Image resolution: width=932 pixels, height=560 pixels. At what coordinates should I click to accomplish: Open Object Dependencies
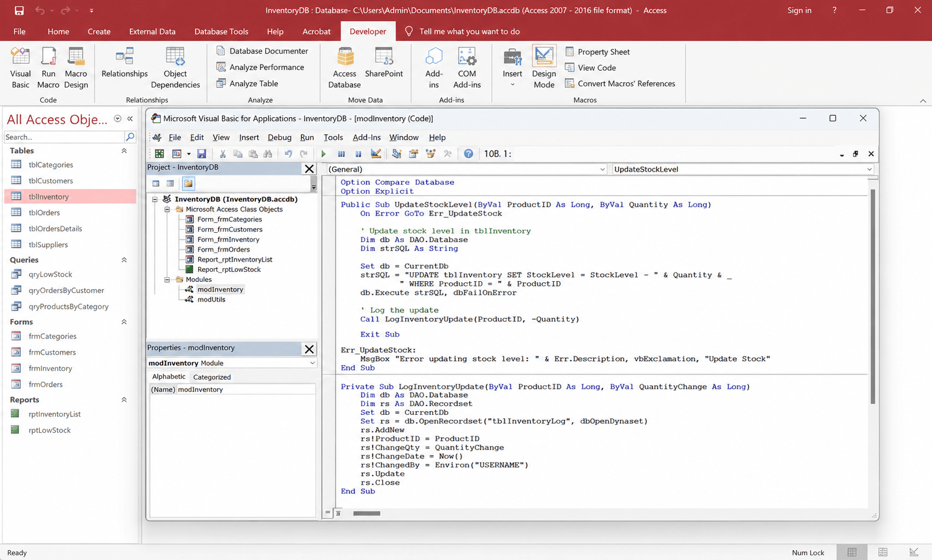click(x=175, y=68)
